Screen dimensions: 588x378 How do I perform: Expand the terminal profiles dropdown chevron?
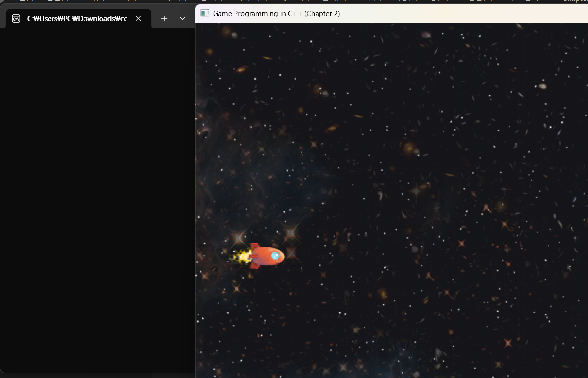coord(183,18)
